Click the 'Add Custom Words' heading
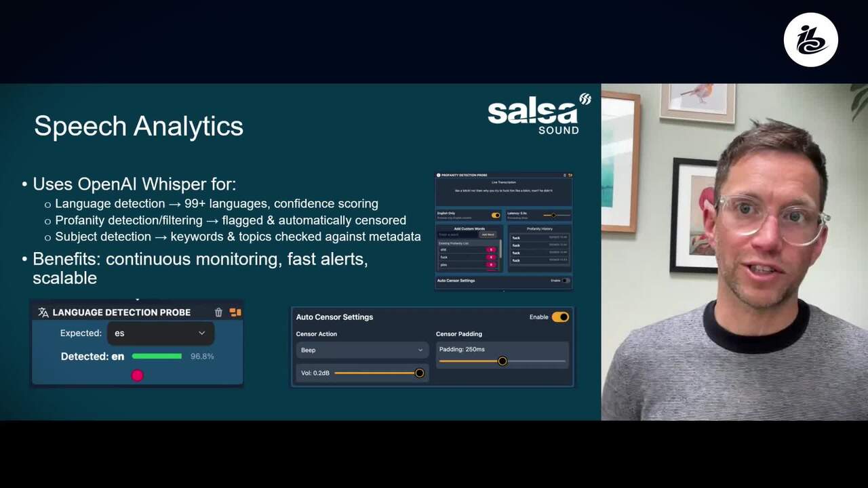 pyautogui.click(x=469, y=229)
